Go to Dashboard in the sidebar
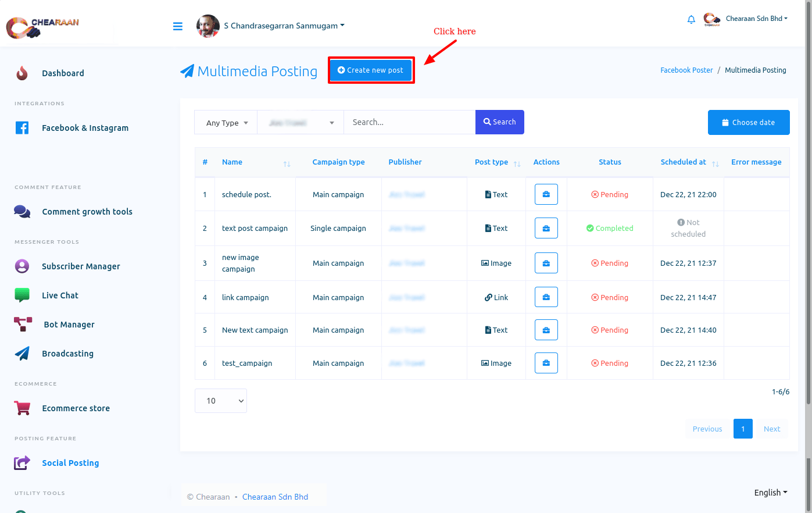This screenshot has width=812, height=513. click(x=63, y=73)
